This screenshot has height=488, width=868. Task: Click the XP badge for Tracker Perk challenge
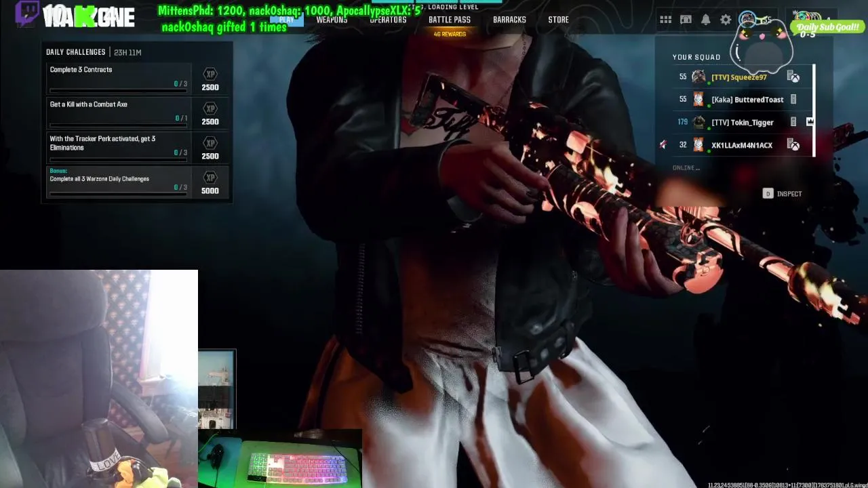(210, 143)
